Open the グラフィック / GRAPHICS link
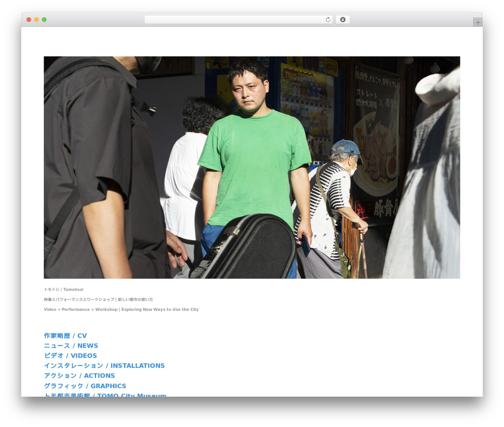The width and height of the screenshot is (504, 427). click(x=85, y=386)
